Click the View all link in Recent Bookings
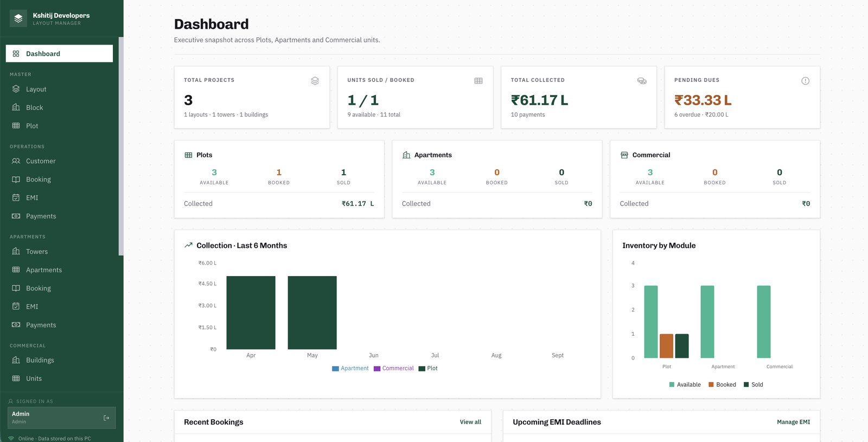Screen dimensions: 868x442 pos(470,422)
